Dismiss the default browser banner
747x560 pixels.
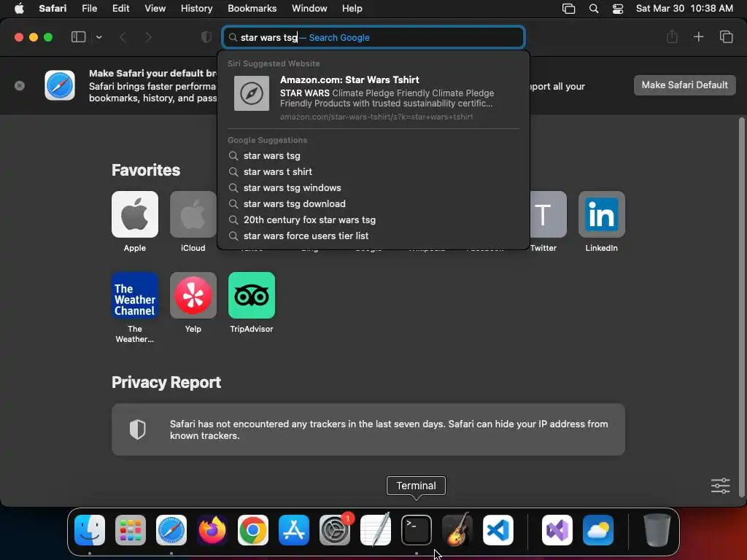coord(20,86)
